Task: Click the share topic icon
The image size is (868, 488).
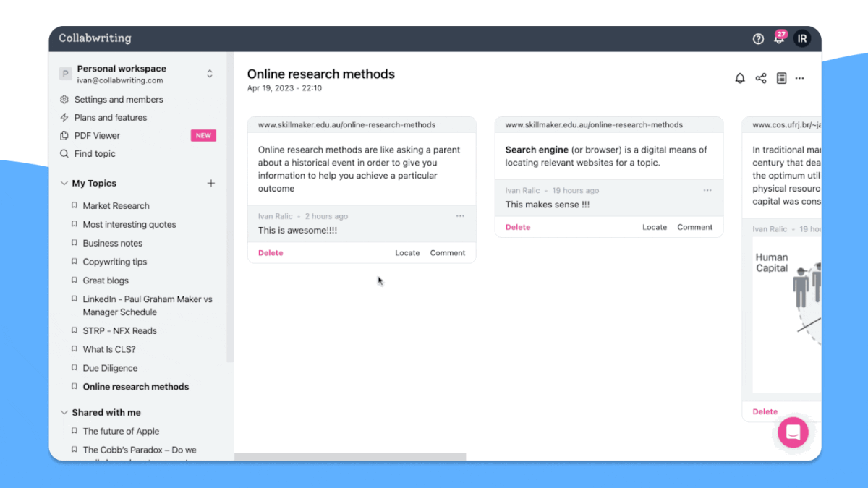Action: (x=761, y=78)
